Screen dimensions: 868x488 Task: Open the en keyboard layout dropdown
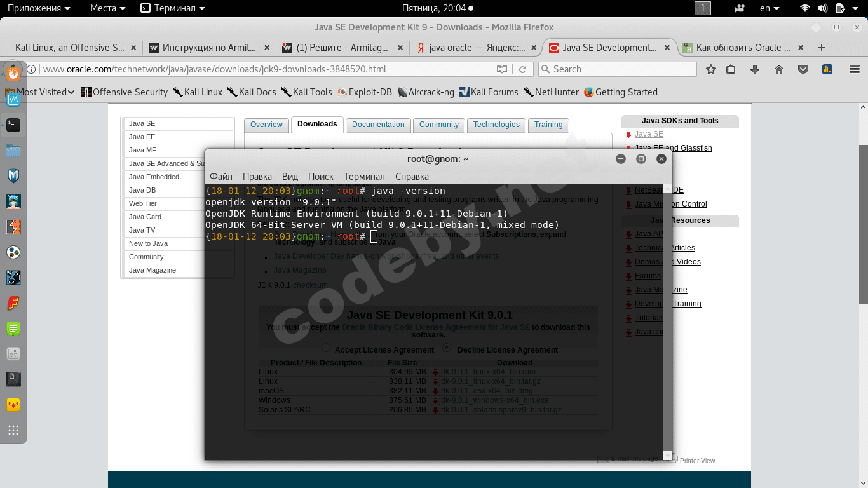770,8
